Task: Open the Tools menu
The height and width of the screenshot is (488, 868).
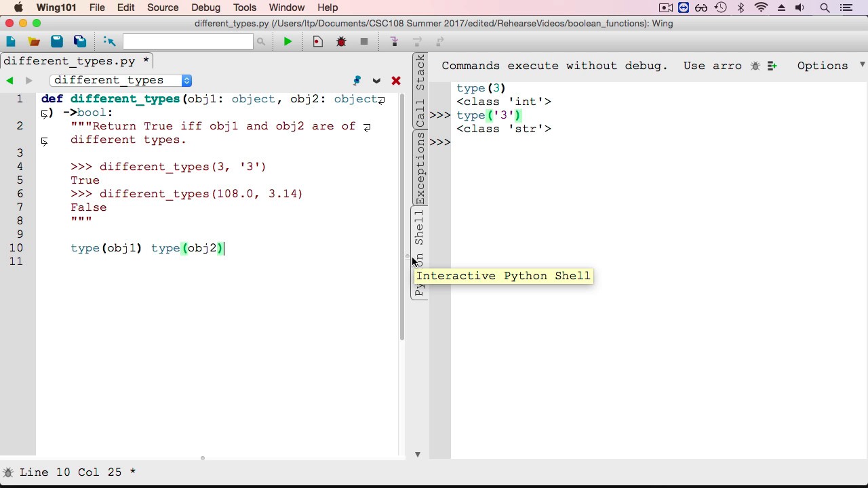Action: click(x=245, y=7)
